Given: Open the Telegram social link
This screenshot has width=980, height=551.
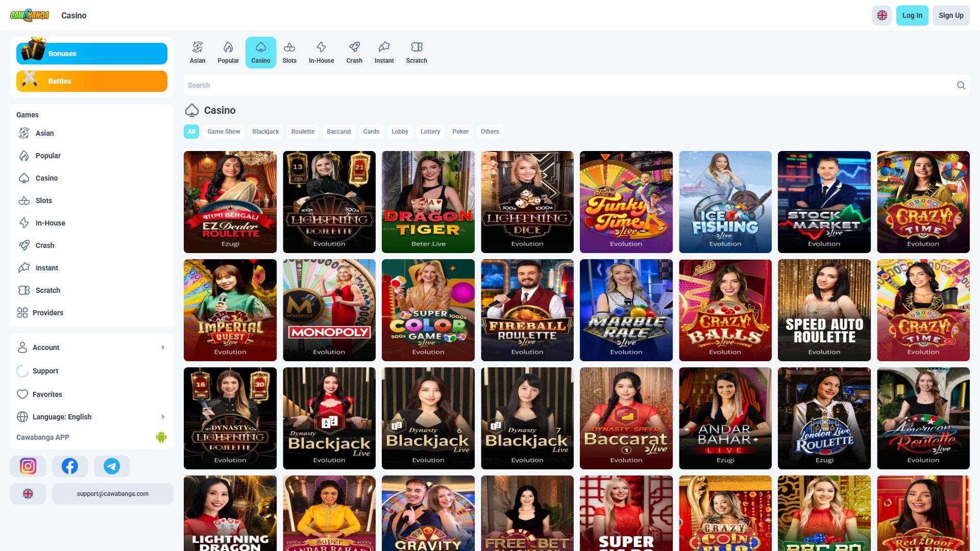Looking at the screenshot, I should [112, 466].
